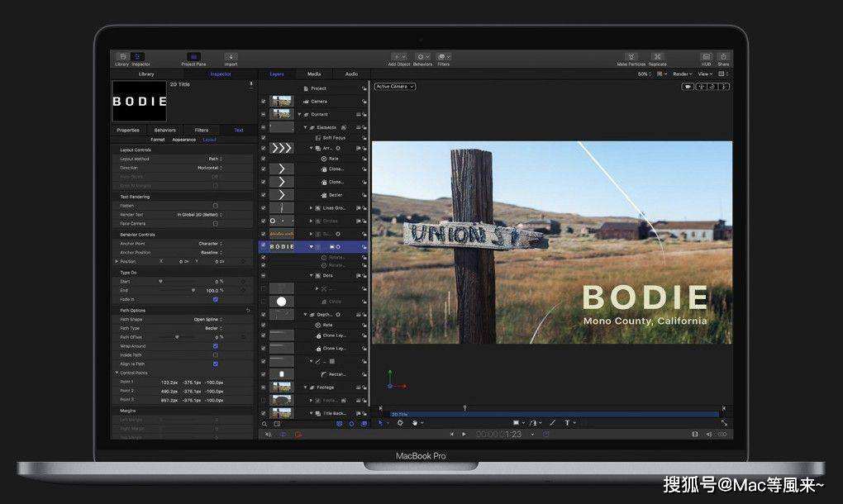Click the Make Particles toolbar icon

631,57
